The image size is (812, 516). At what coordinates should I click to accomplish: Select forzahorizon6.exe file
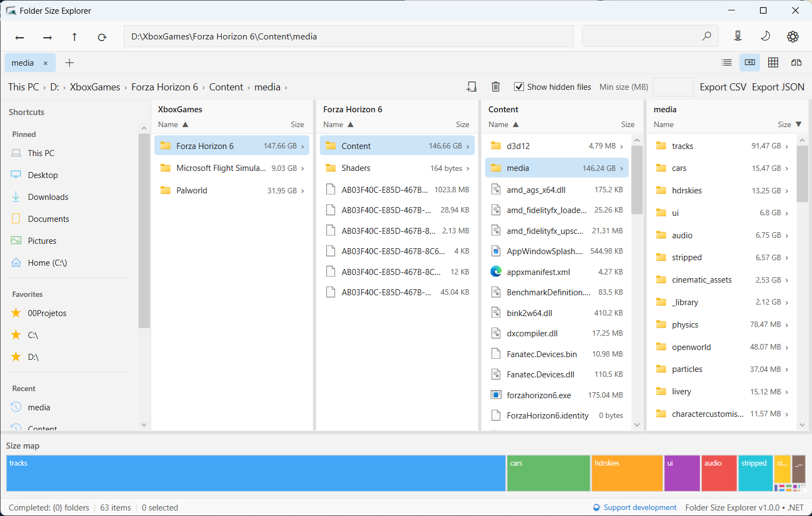557,395
